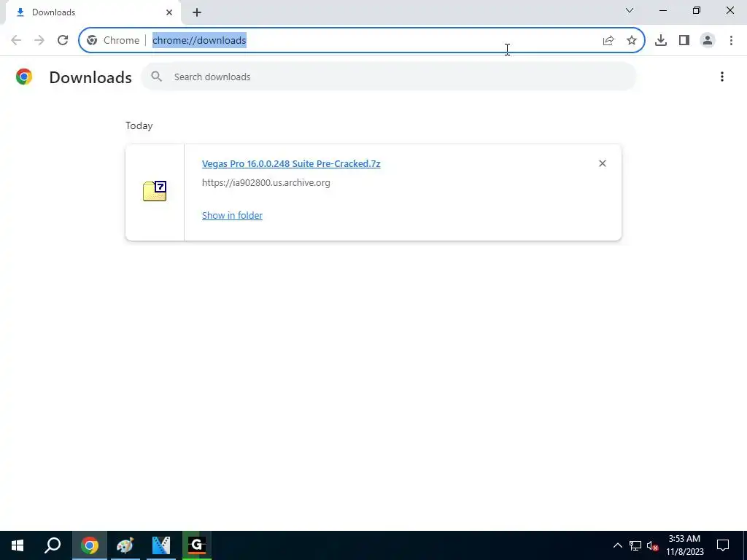Image resolution: width=747 pixels, height=560 pixels.
Task: Remove the Vegas Pro download from list
Action: 602,163
